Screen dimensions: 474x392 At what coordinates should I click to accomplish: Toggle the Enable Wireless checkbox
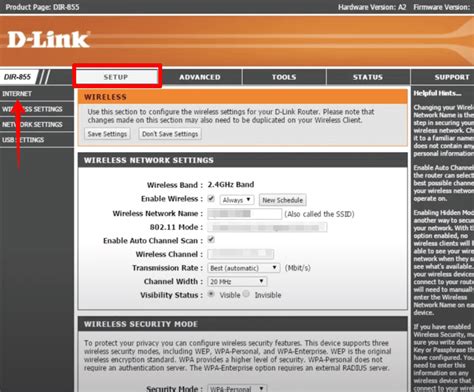click(x=211, y=199)
